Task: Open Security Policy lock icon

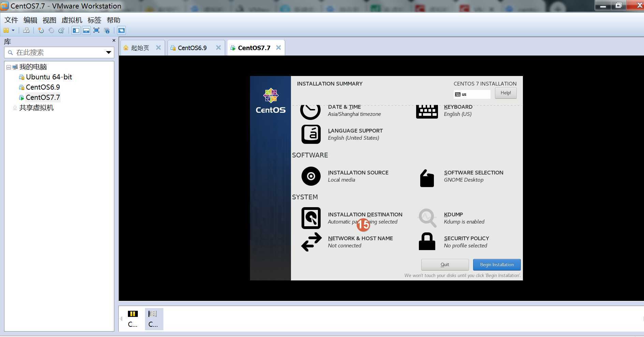Action: (x=427, y=242)
